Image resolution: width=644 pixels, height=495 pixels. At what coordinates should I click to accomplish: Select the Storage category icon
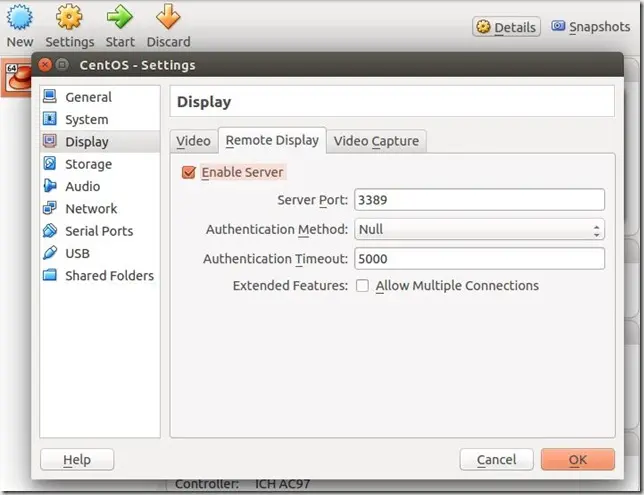[x=50, y=163]
